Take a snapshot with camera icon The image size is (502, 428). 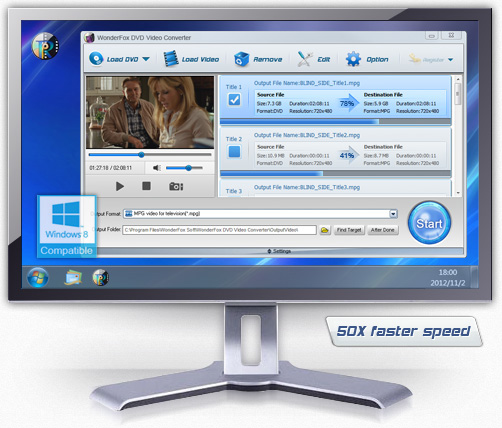[176, 186]
